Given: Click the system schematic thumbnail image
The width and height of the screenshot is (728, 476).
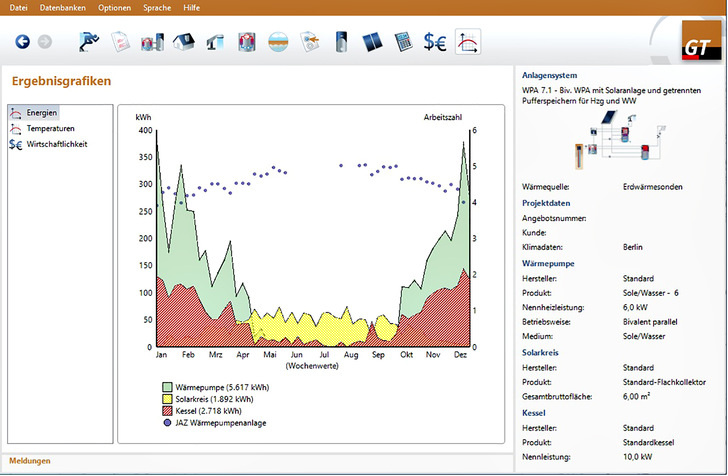Looking at the screenshot, I should [616, 142].
